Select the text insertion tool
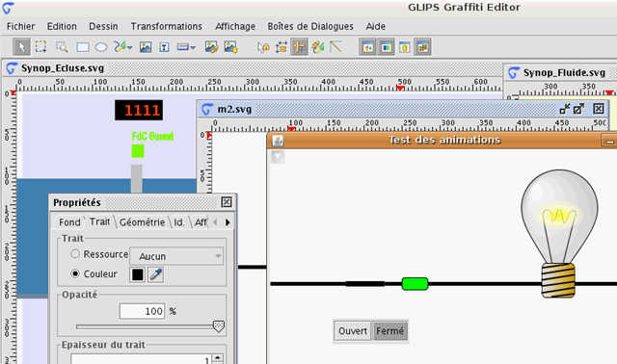This screenshot has width=617, height=364. [165, 47]
